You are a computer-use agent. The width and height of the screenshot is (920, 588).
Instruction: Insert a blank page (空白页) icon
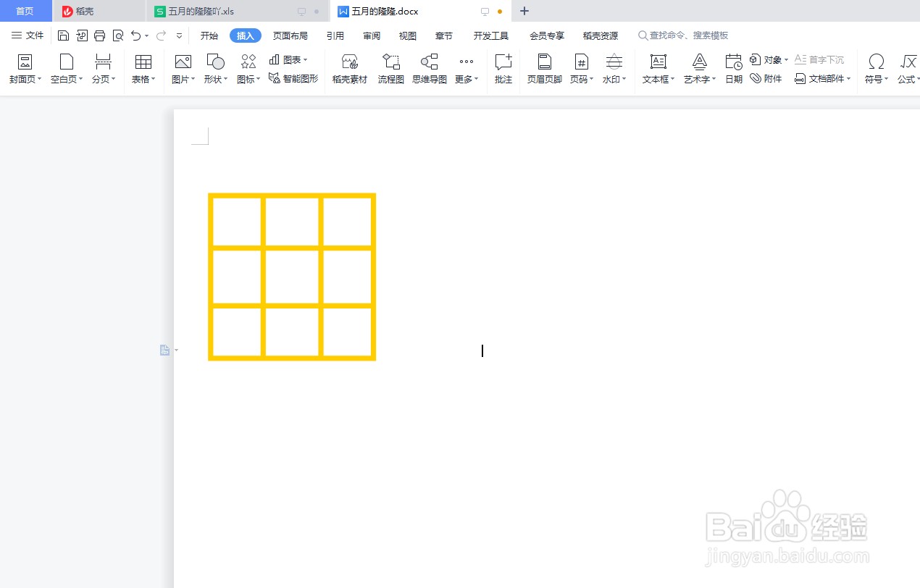(67, 62)
